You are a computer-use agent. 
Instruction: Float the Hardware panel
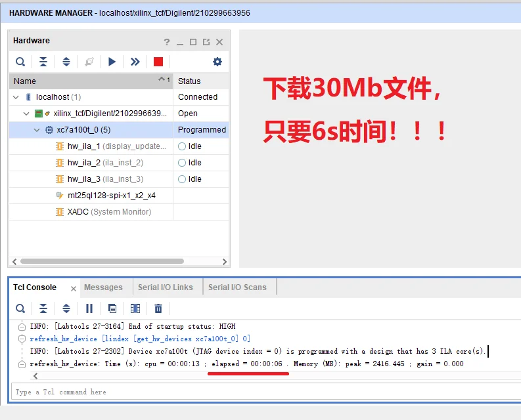coord(206,42)
